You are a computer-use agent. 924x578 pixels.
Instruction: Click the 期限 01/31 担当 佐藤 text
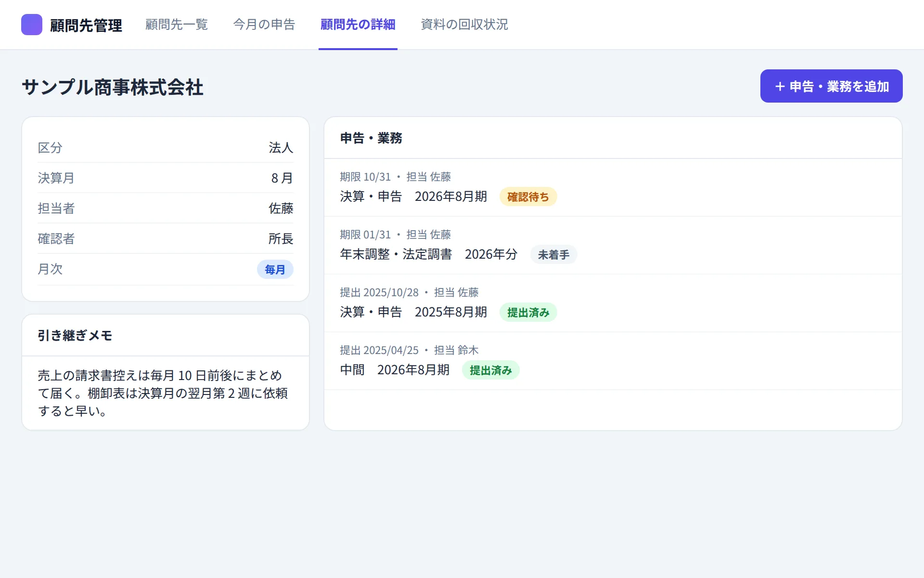[395, 235]
